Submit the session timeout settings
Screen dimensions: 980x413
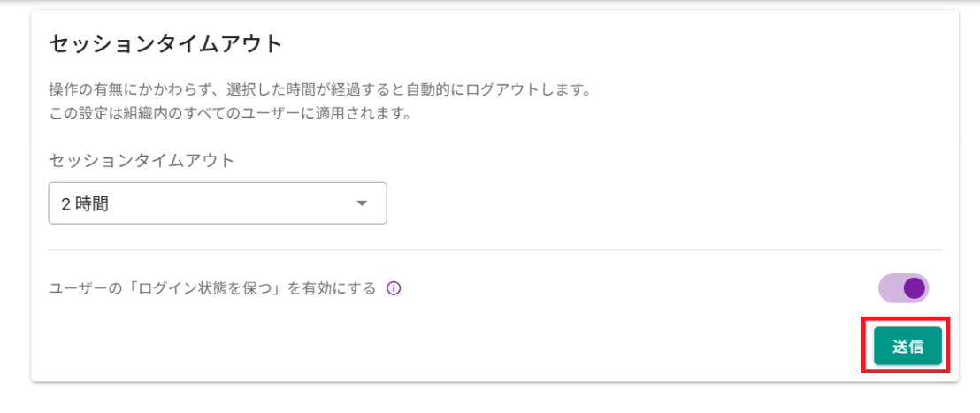[x=907, y=346]
